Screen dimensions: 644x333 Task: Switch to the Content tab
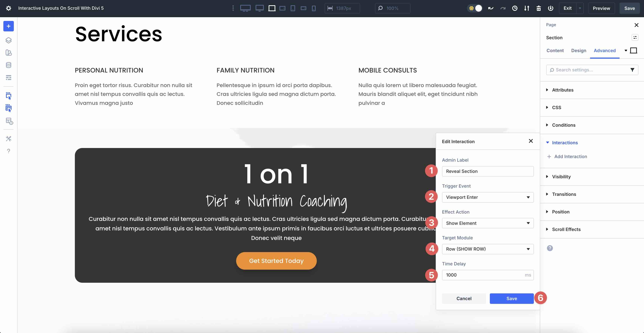(555, 50)
